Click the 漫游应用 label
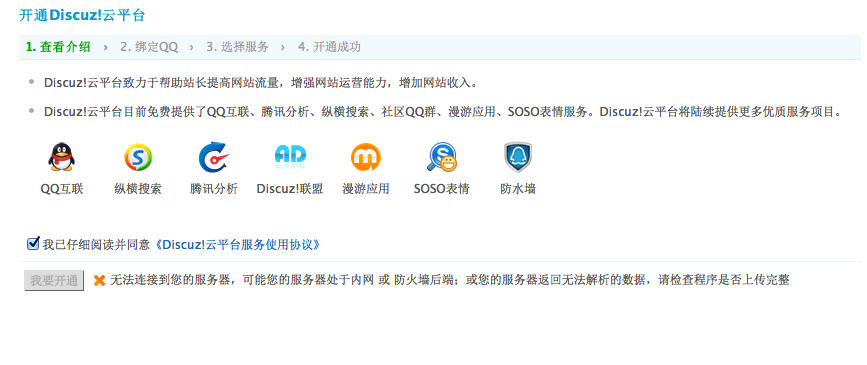 366,189
